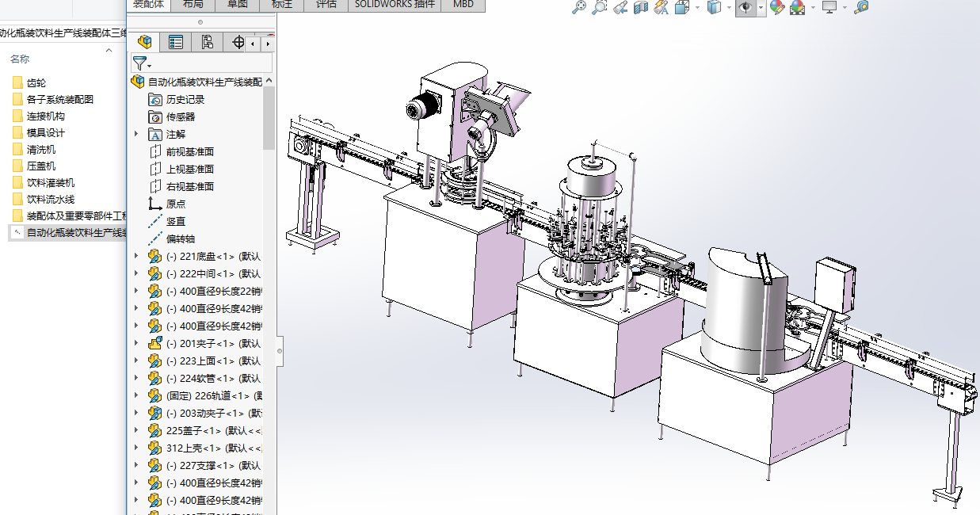Viewport: 980px width, 515px height.
Task: Open the 草图 ribbon tab
Action: (x=237, y=4)
